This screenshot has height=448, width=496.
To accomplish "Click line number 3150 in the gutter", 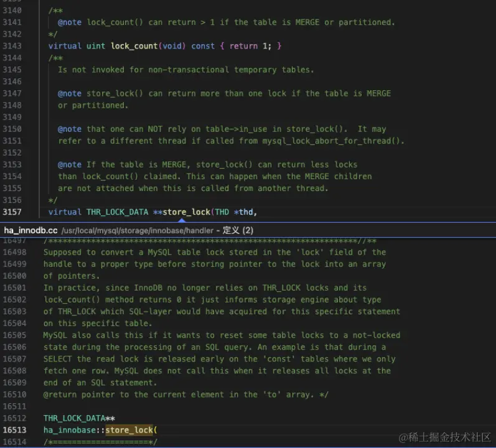I will click(x=12, y=129).
